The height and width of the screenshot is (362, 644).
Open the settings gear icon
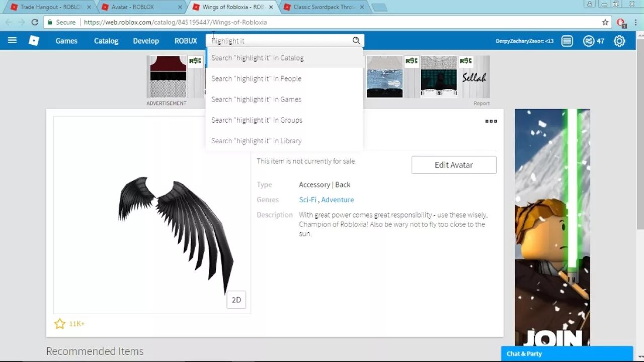coord(619,41)
